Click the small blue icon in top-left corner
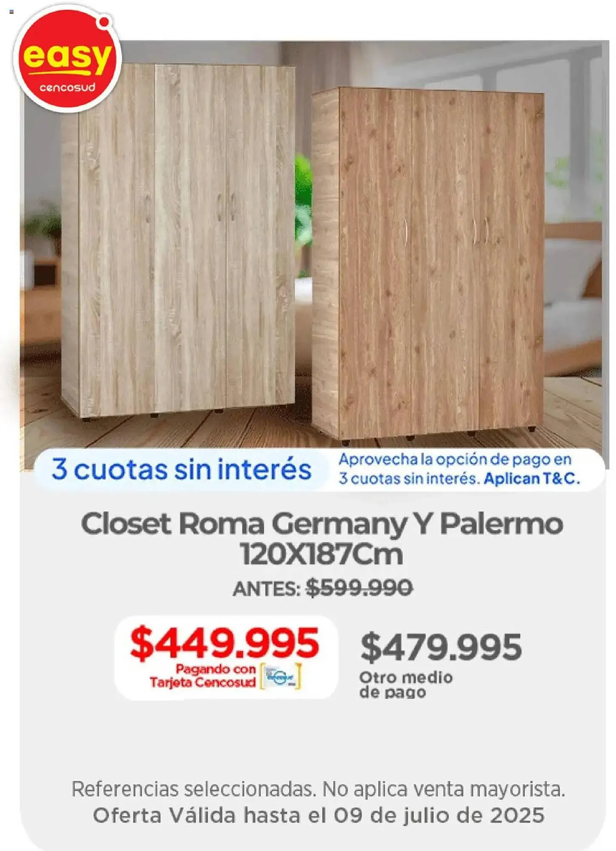 pyautogui.click(x=11, y=11)
